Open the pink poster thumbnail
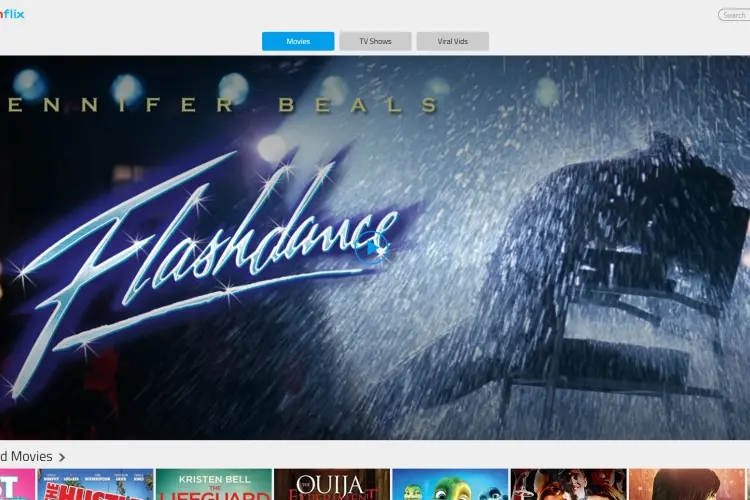The height and width of the screenshot is (500, 750). pos(17,484)
